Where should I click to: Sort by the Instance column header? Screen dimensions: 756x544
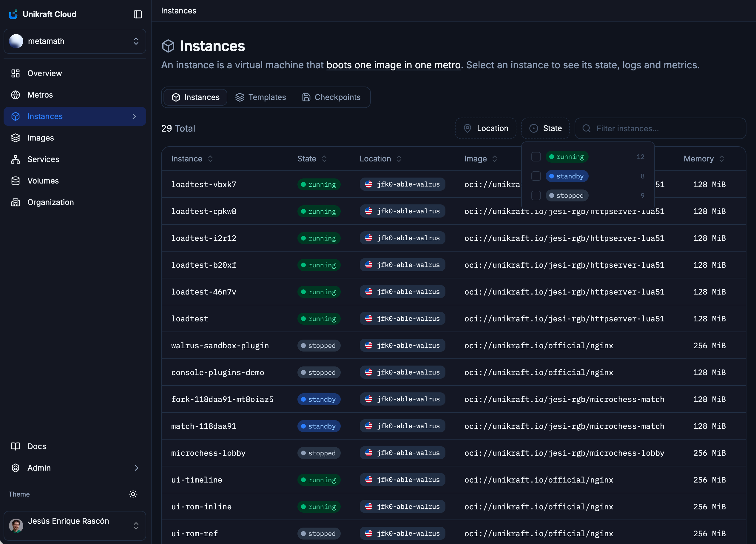tap(192, 159)
